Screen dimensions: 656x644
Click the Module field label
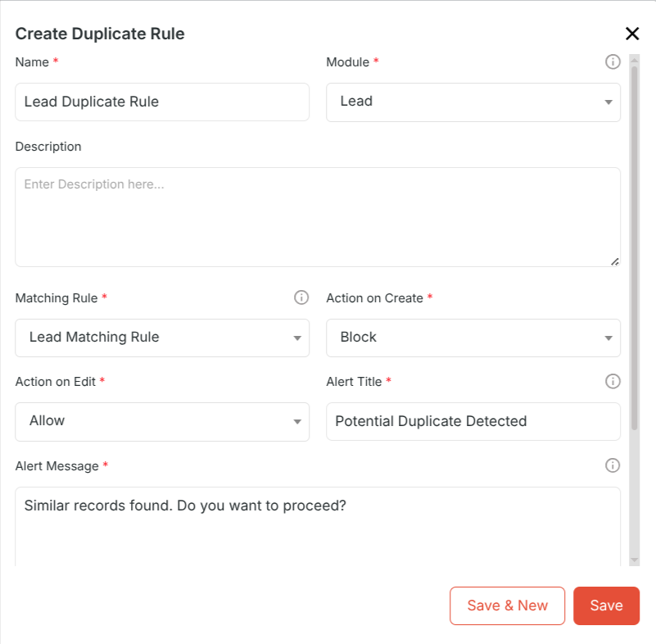click(348, 62)
